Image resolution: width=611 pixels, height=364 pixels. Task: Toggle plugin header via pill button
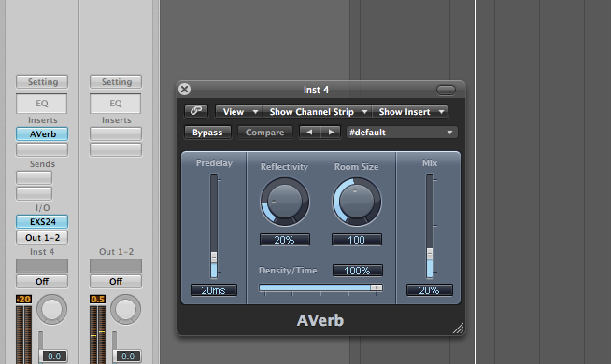(x=446, y=90)
